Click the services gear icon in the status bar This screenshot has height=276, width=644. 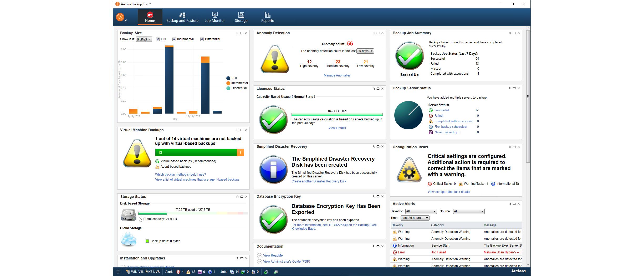coord(266,272)
